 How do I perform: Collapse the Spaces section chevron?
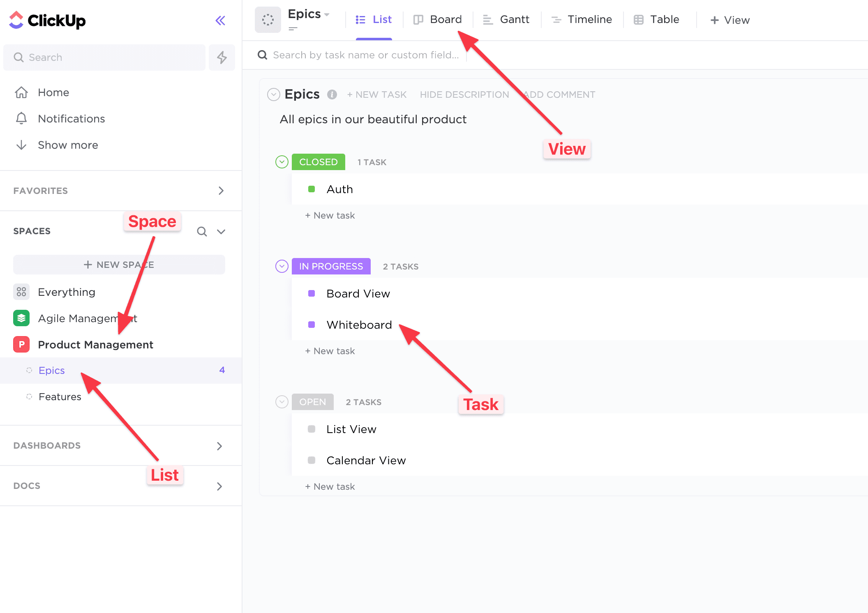point(221,231)
